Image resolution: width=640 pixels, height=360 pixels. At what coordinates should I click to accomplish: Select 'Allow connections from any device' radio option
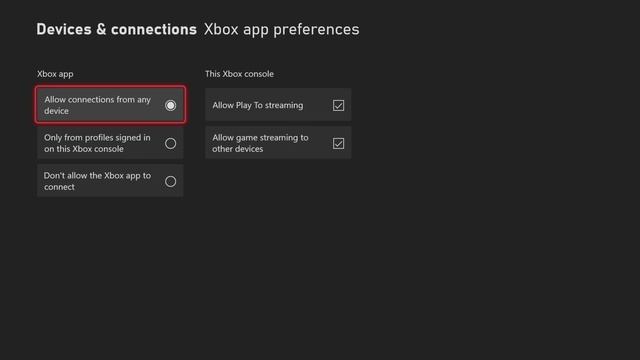(110, 105)
